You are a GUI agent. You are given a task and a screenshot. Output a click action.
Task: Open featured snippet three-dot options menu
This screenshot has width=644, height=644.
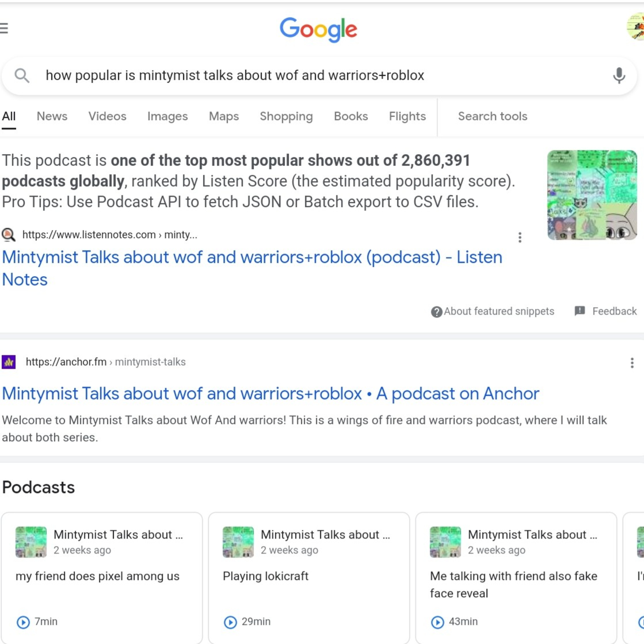point(520,237)
